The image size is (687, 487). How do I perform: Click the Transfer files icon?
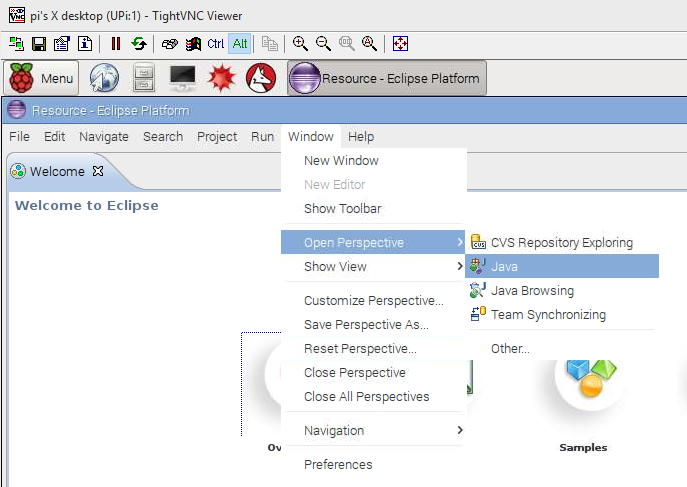[269, 44]
